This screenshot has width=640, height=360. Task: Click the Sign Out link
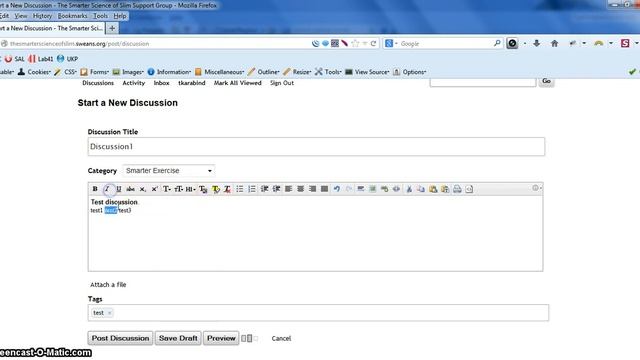[x=282, y=83]
